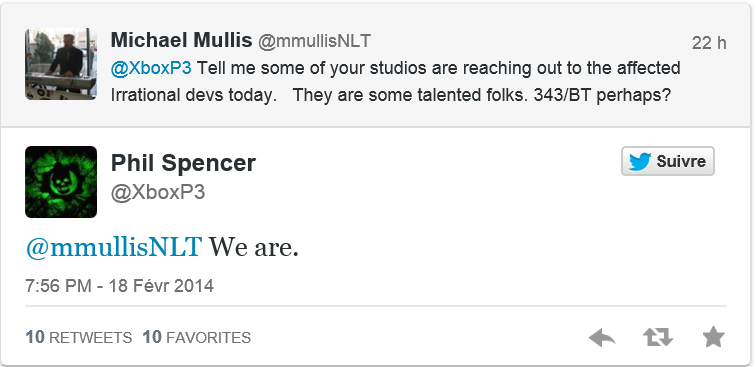
Task: Click the '343/BT perhaps?' text in the parent tweet
Action: click(602, 95)
